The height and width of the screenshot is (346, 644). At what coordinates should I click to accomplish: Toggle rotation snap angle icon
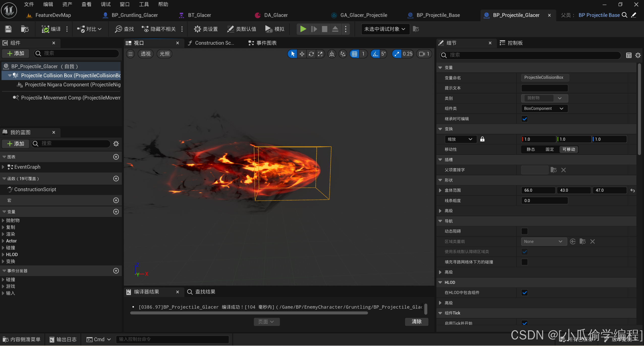pyautogui.click(x=375, y=54)
